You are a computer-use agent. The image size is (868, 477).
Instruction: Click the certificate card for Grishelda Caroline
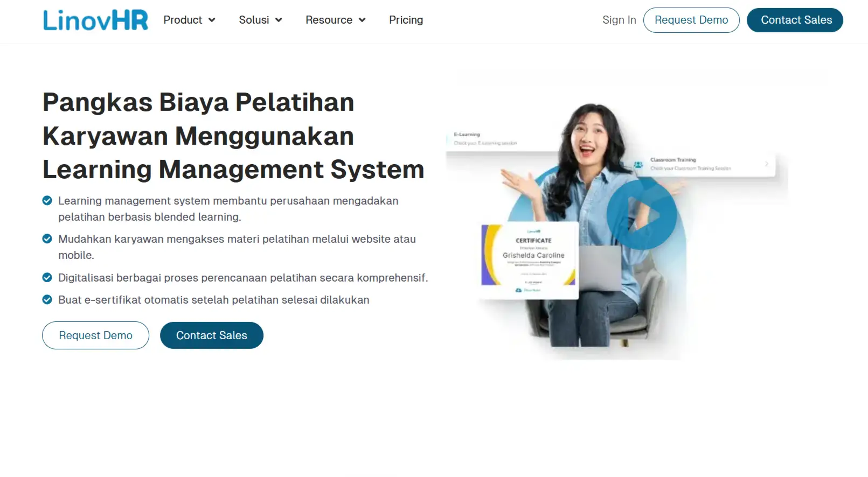click(529, 261)
